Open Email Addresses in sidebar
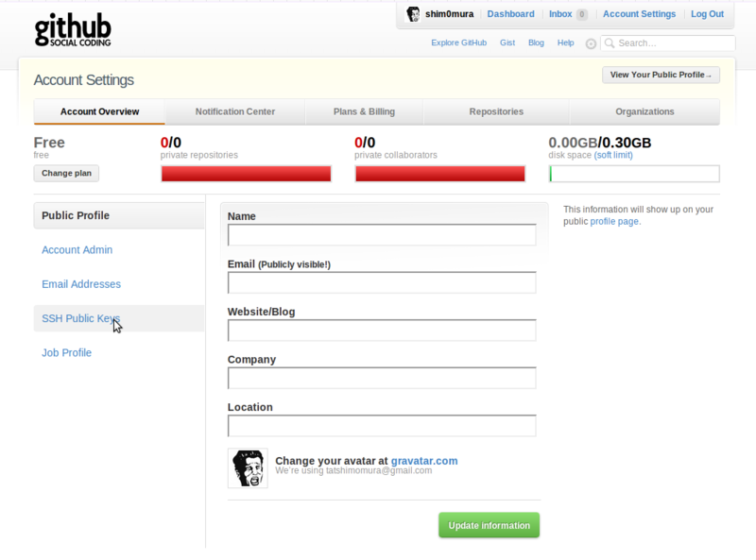 coord(81,284)
